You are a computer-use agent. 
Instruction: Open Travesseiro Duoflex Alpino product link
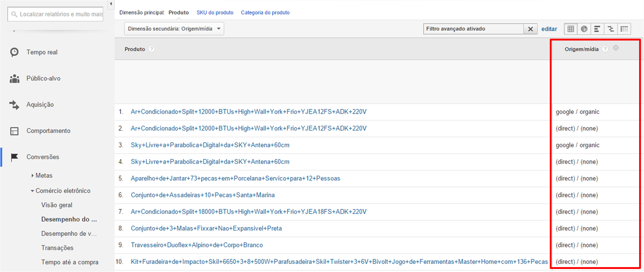point(197,245)
